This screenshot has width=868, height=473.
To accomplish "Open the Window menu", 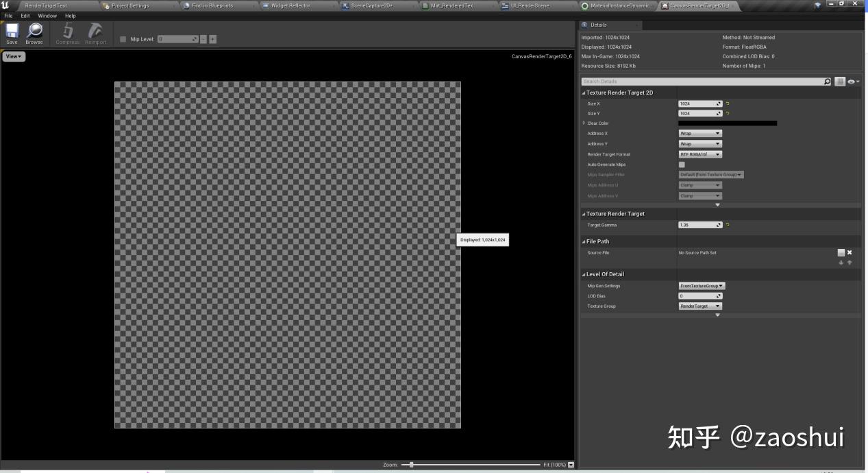I will click(x=47, y=15).
